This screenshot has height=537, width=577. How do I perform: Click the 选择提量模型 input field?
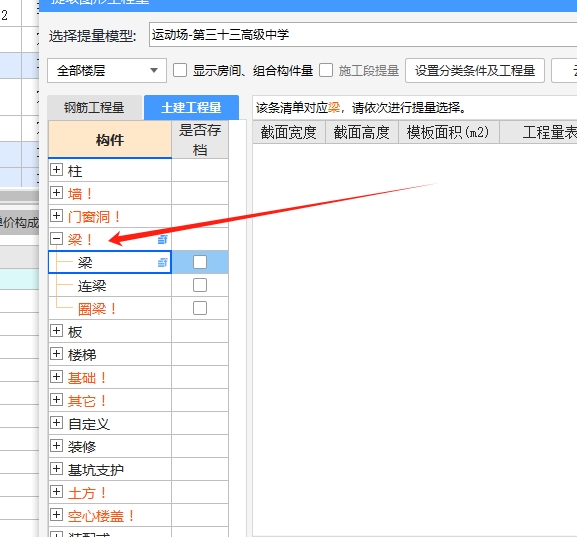point(362,35)
